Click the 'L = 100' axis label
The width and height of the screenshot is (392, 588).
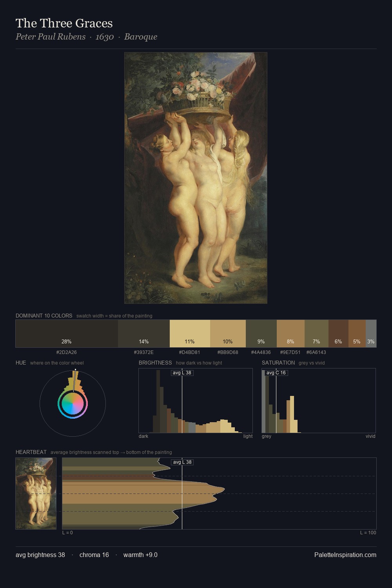click(368, 533)
